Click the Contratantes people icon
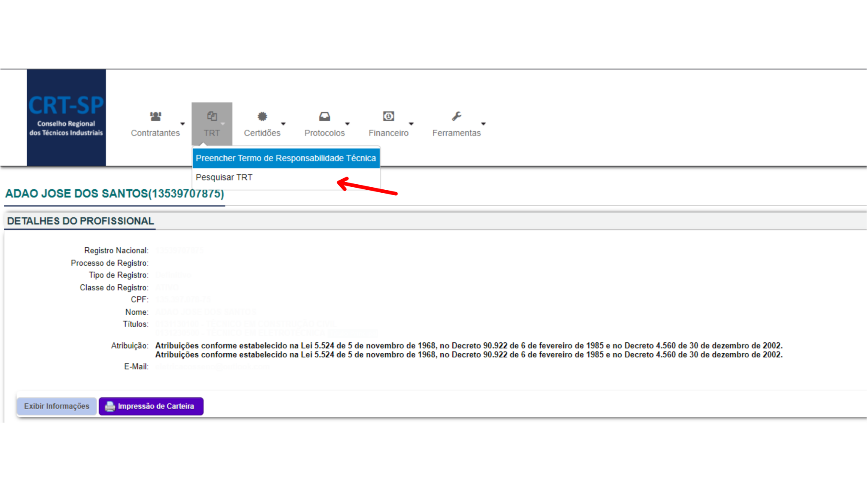The image size is (868, 488). 156,116
